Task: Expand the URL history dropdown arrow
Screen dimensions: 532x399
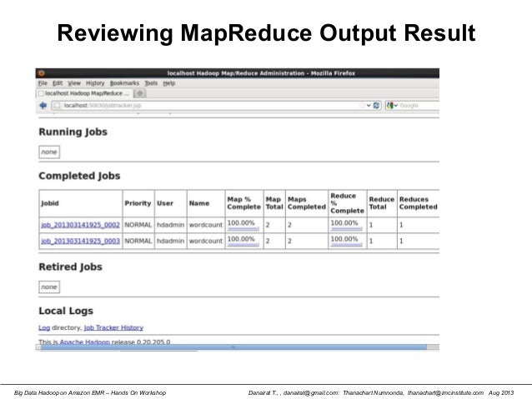Action: pyautogui.click(x=369, y=106)
